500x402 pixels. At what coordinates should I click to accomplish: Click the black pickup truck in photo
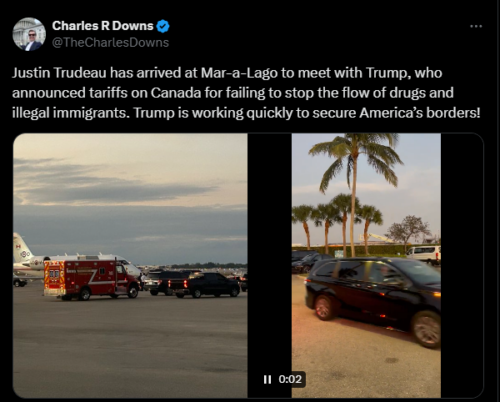[x=204, y=284]
